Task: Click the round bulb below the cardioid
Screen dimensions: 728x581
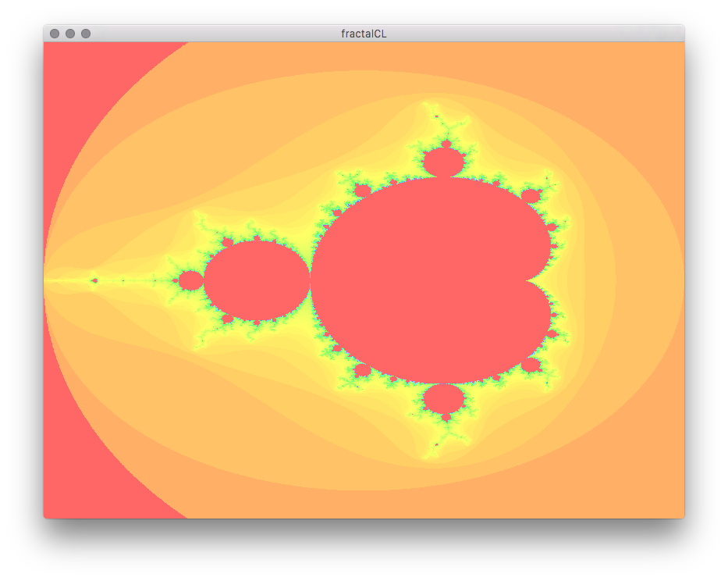Action: click(x=444, y=398)
